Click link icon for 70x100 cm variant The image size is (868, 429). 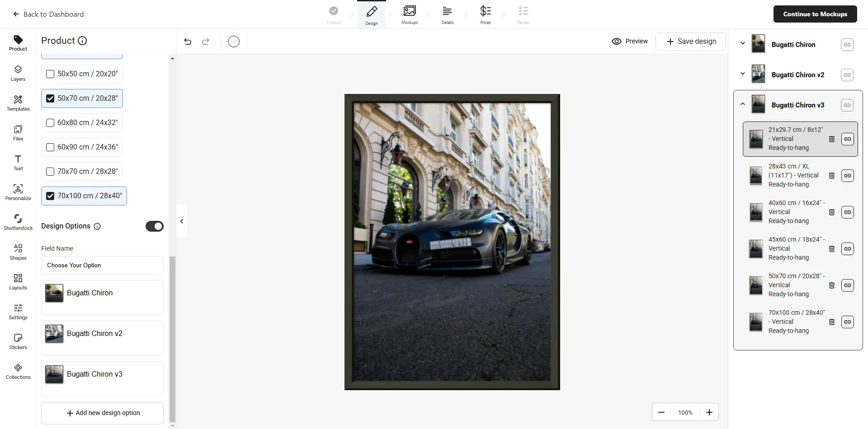(x=847, y=322)
